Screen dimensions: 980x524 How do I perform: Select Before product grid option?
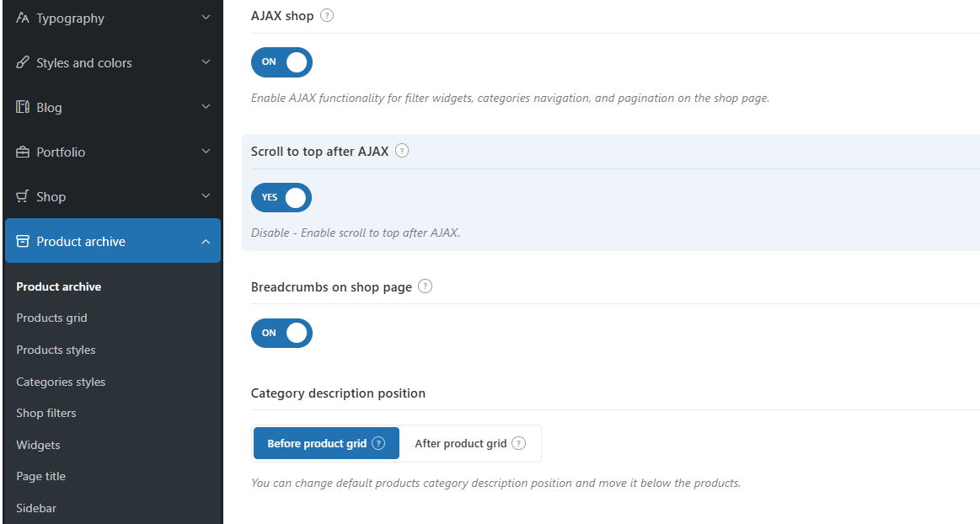point(317,443)
